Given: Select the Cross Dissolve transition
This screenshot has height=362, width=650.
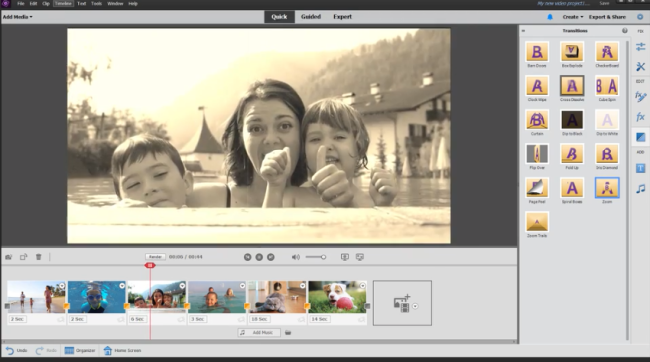Looking at the screenshot, I should pyautogui.click(x=572, y=86).
